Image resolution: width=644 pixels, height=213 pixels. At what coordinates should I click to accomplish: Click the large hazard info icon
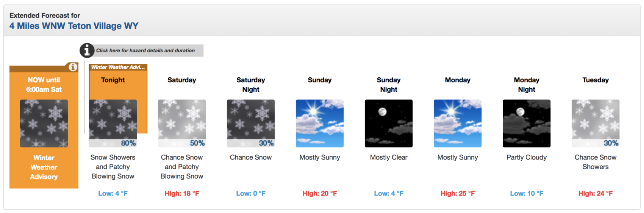coord(87,50)
